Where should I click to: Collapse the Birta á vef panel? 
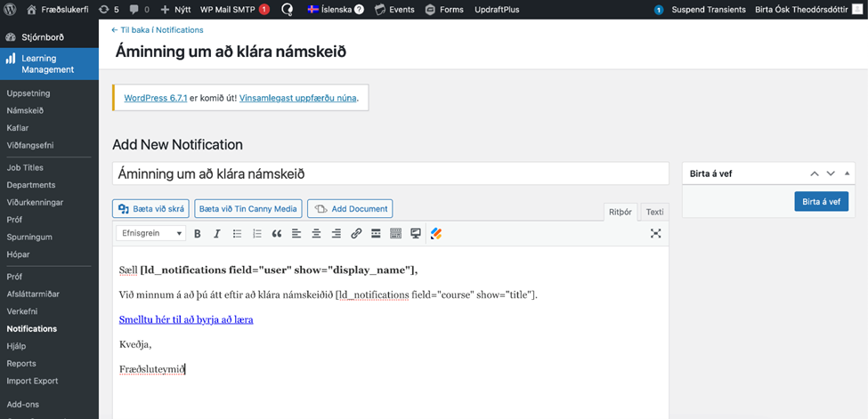tap(847, 174)
